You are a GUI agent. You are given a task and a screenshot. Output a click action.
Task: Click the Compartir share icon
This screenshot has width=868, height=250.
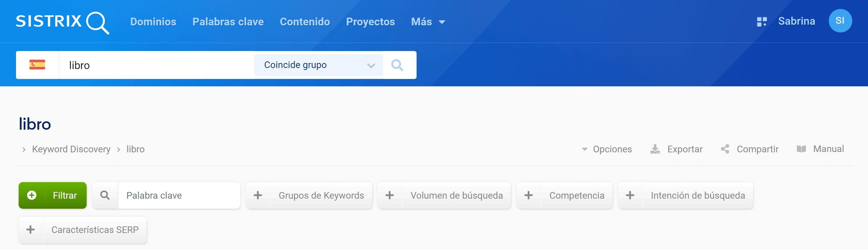tap(725, 149)
